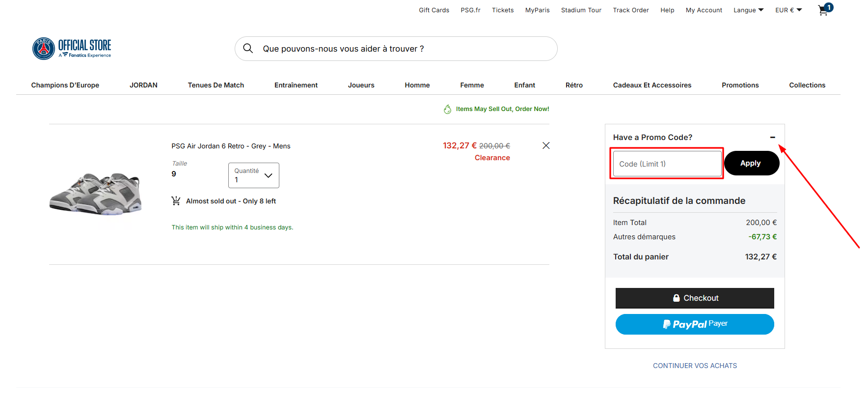Focus the promo code input field
868x398 pixels.
tap(667, 164)
